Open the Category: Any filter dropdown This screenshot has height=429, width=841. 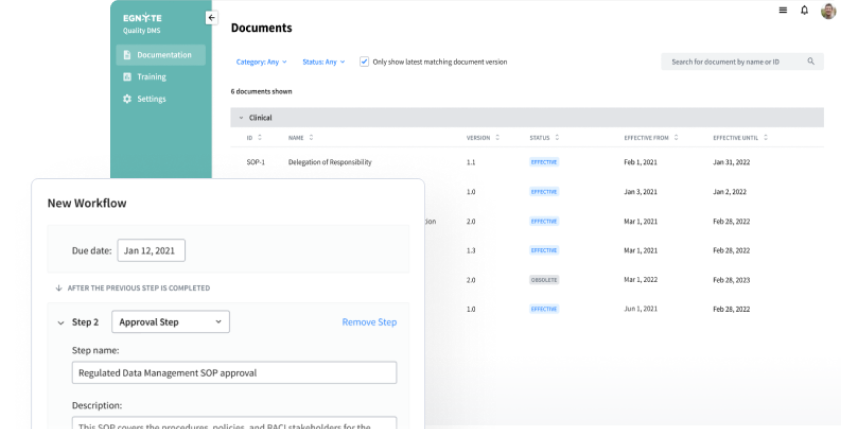coord(261,62)
